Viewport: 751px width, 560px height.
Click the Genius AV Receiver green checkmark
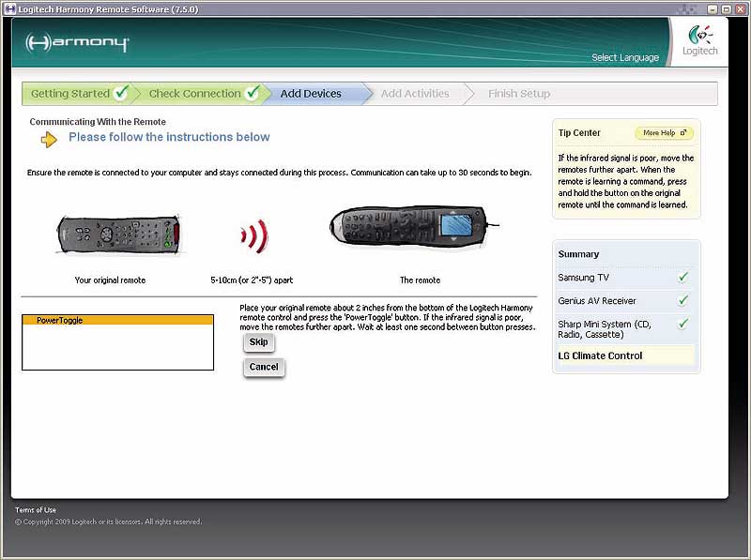point(683,300)
